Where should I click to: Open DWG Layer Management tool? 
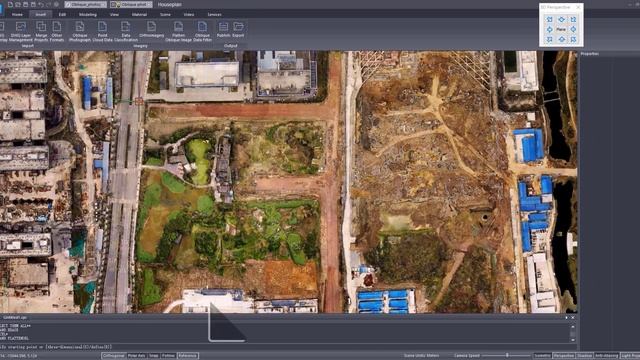[x=20, y=31]
